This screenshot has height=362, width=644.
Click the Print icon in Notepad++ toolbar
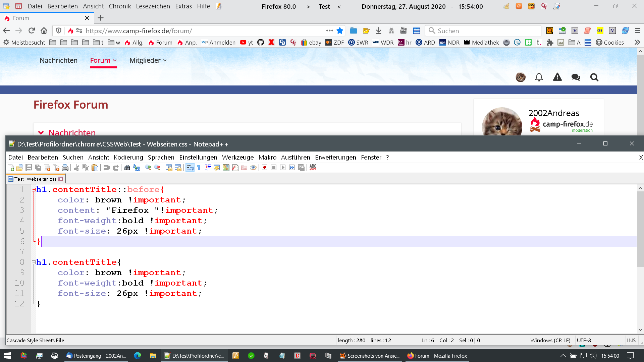[x=65, y=168]
